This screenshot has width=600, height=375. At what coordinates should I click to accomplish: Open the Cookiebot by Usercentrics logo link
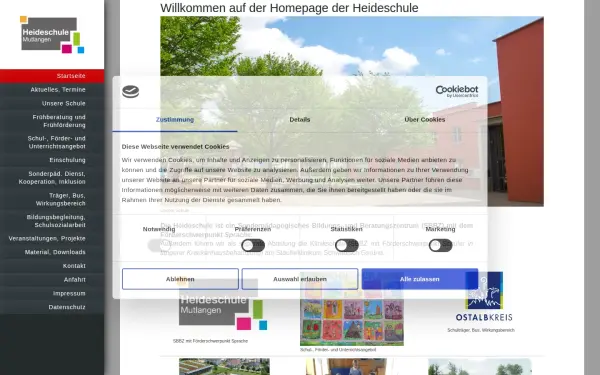[457, 91]
